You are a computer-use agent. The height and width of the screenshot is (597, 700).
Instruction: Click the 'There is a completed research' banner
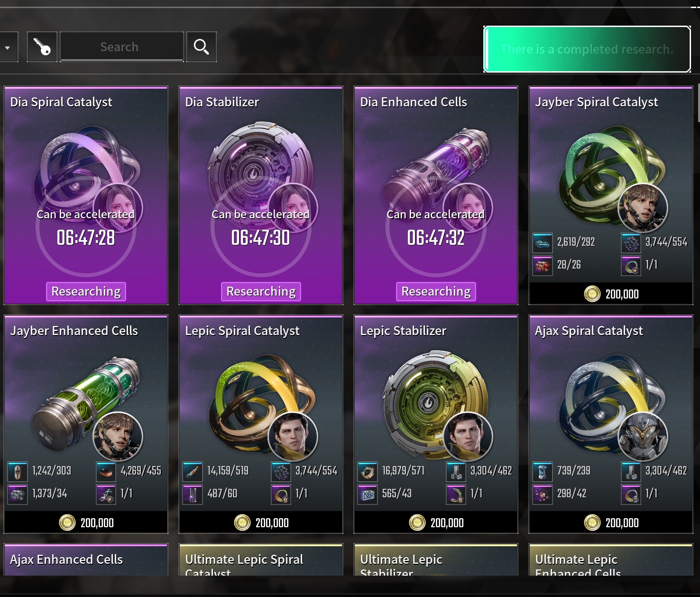(587, 49)
